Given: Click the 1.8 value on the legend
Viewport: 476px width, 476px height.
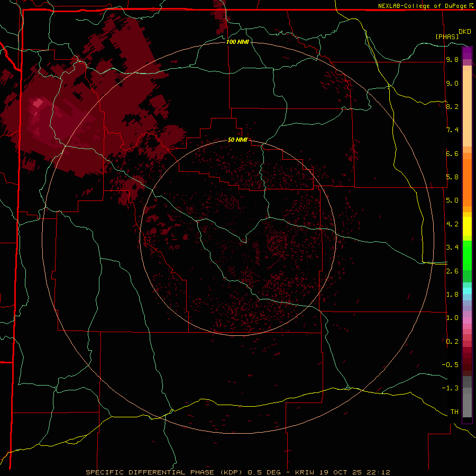Looking at the screenshot, I should [x=452, y=295].
